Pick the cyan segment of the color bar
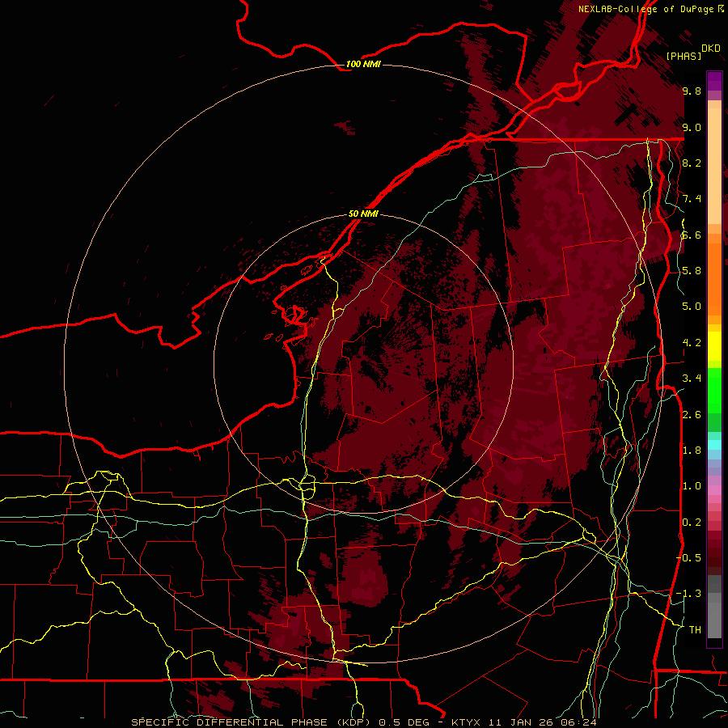The width and height of the screenshot is (728, 728). [x=714, y=444]
